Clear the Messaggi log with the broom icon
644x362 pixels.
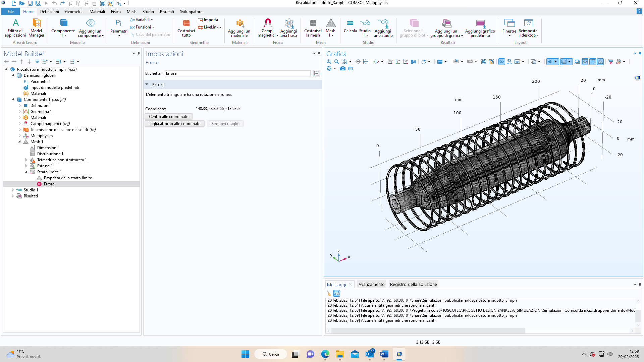(x=329, y=293)
